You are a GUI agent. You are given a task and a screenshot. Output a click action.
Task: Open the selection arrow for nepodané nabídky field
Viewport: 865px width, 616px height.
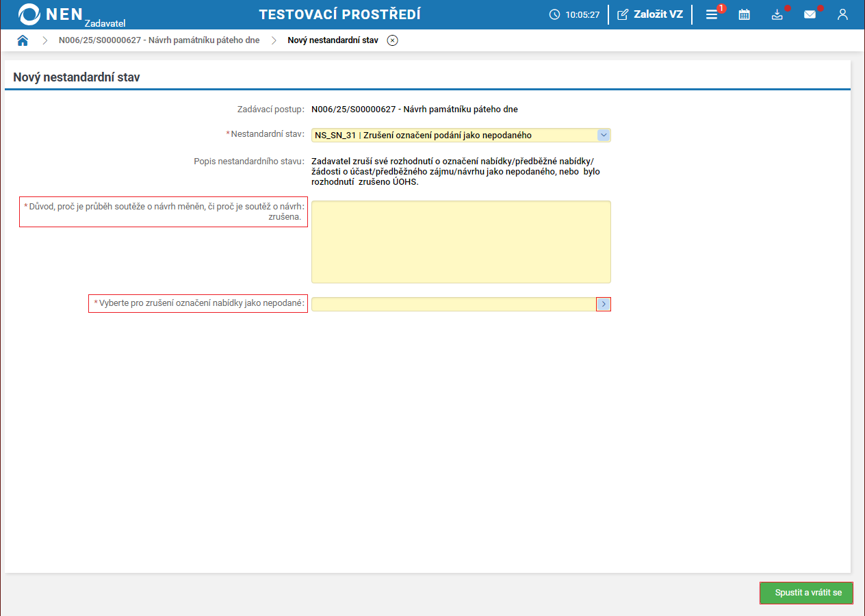[x=604, y=304]
